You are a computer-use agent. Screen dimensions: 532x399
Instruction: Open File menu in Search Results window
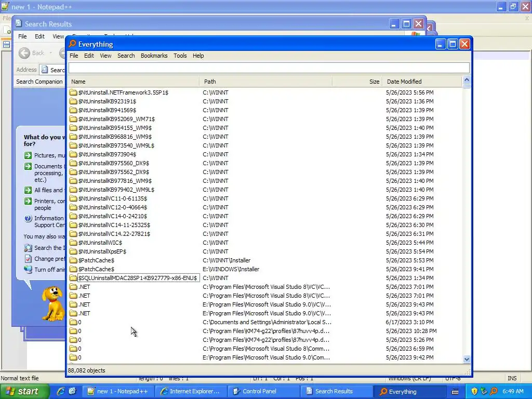coord(22,36)
